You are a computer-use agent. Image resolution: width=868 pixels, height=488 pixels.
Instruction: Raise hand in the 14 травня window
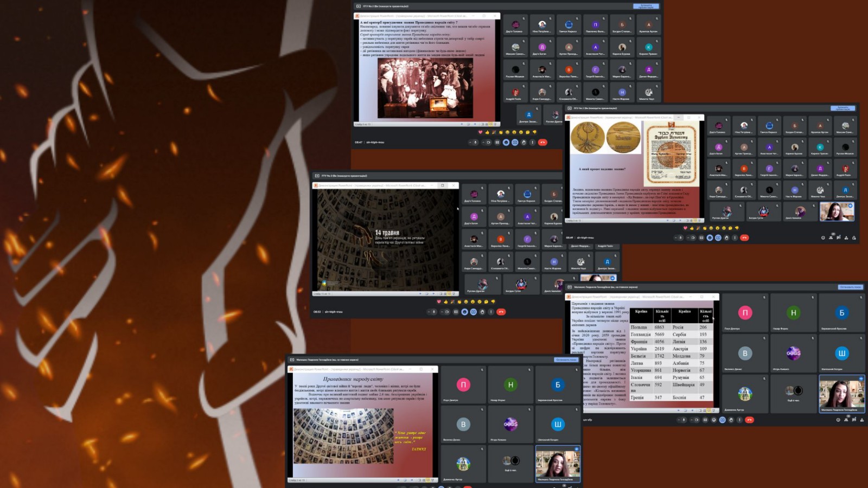(x=482, y=312)
